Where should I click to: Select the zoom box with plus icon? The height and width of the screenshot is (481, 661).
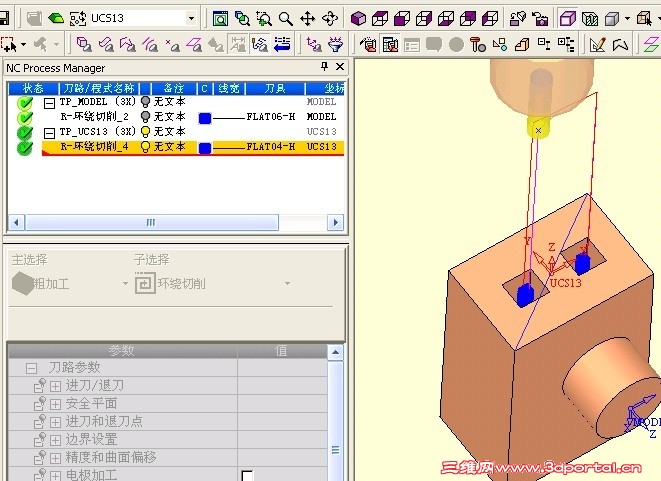click(264, 19)
